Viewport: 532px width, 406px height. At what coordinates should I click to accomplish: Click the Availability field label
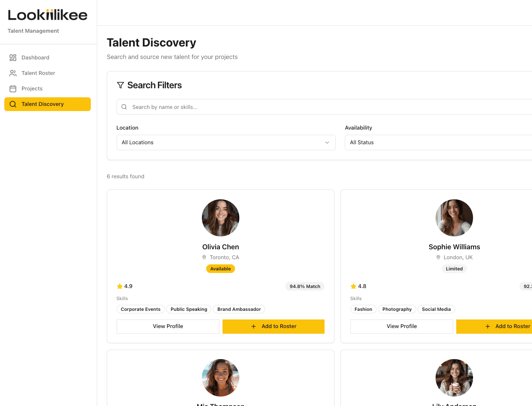pyautogui.click(x=359, y=128)
